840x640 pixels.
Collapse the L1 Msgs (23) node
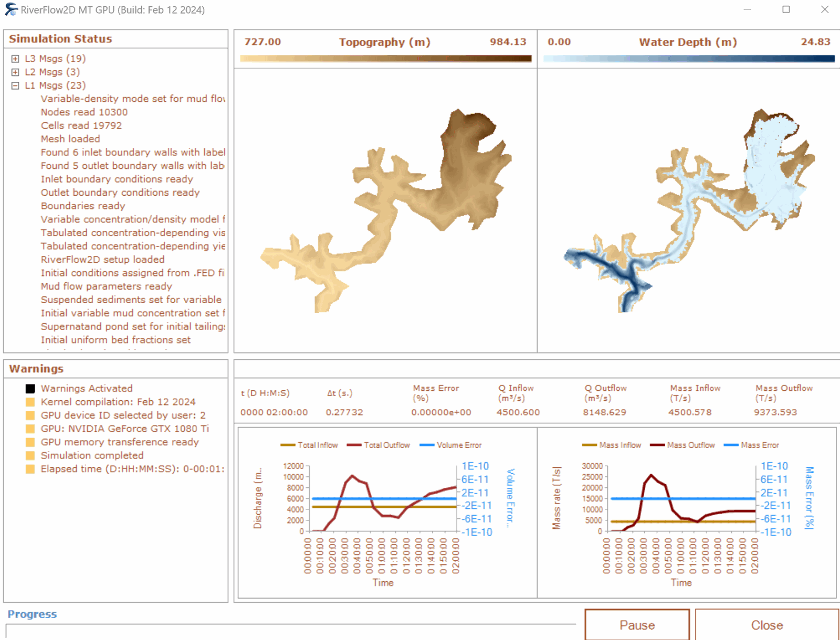[x=15, y=86]
